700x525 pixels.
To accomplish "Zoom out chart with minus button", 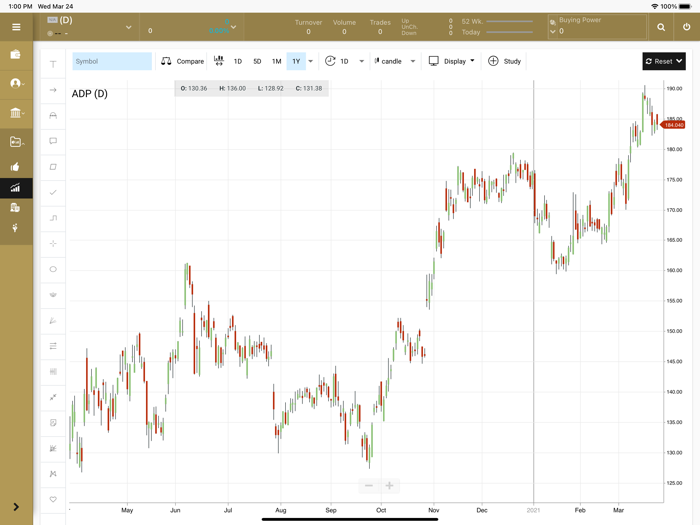I will [x=369, y=485].
